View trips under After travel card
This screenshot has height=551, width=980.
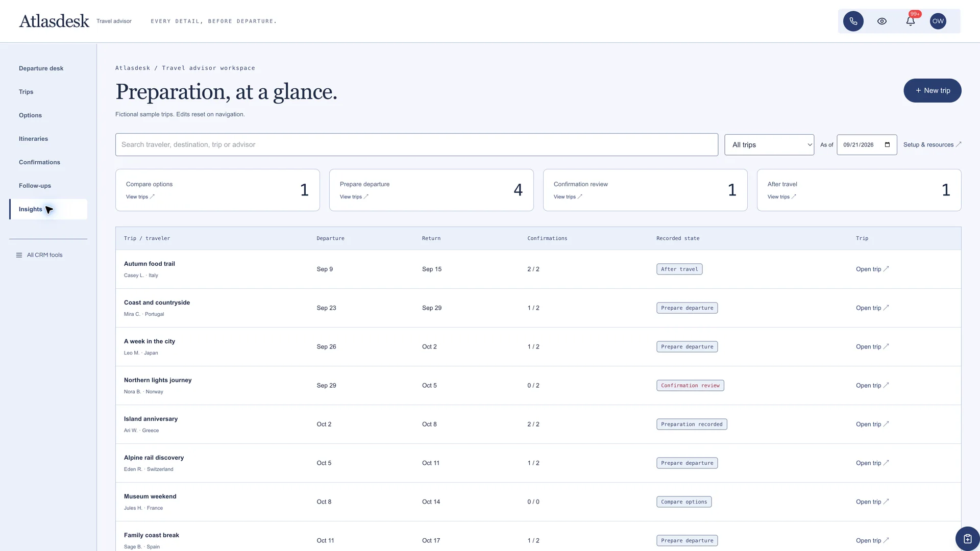click(782, 197)
